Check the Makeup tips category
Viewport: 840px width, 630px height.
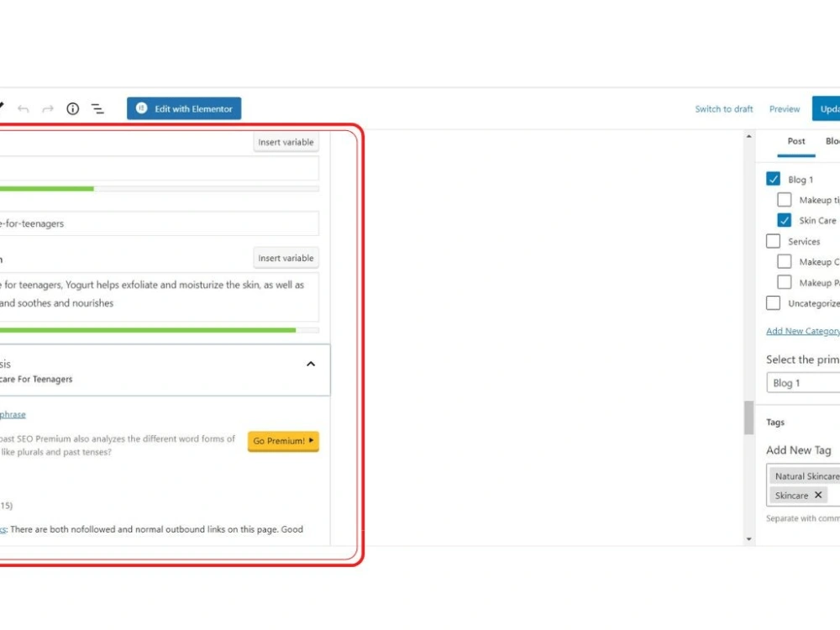pyautogui.click(x=785, y=200)
